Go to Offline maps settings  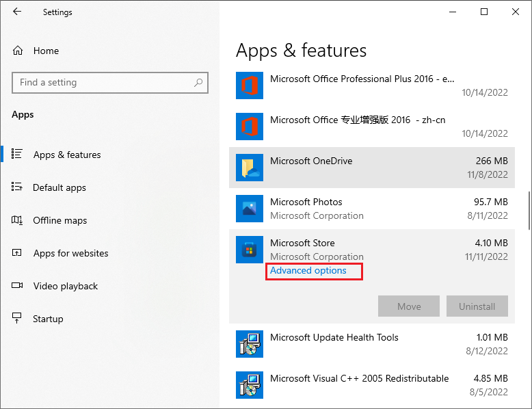59,220
